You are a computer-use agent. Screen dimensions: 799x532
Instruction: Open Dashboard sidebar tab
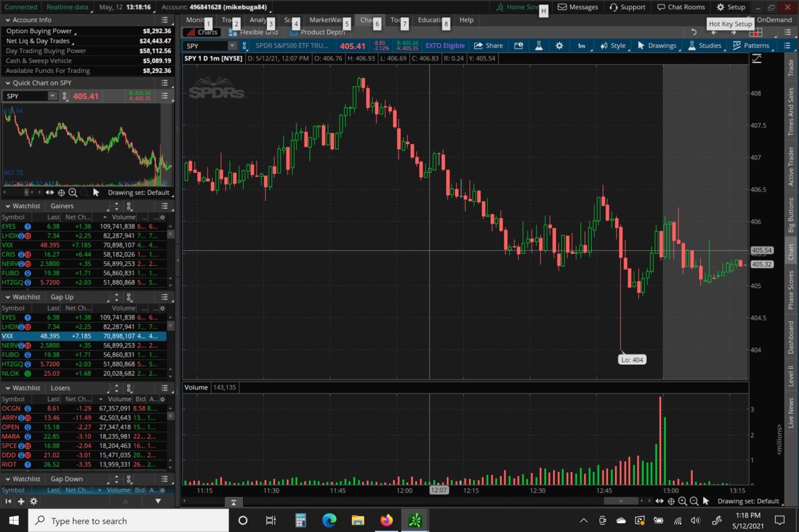791,337
